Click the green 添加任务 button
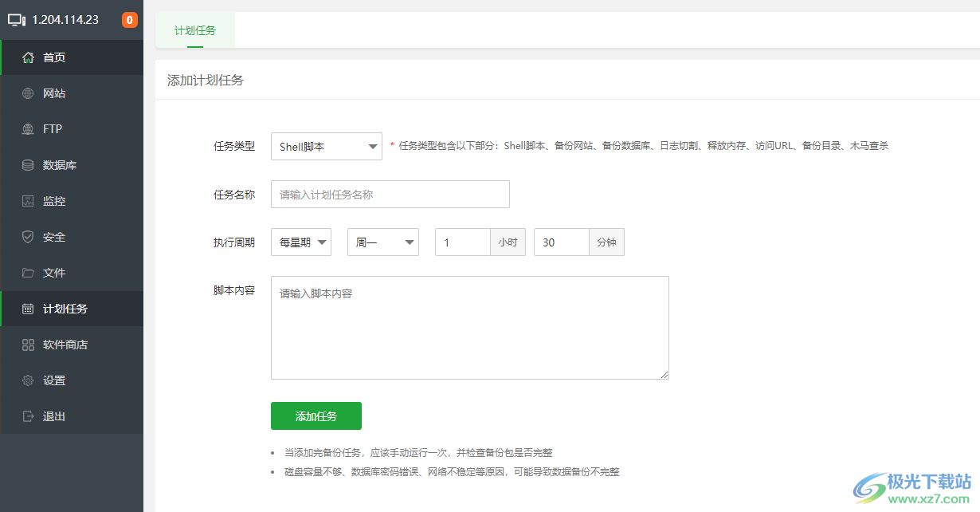 [x=316, y=416]
